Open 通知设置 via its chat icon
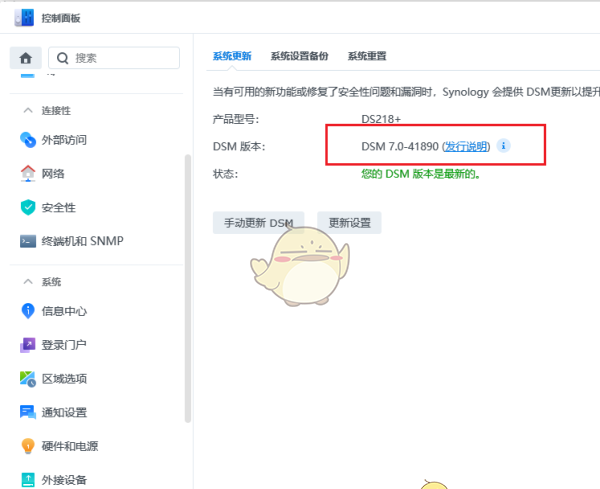 coord(28,412)
